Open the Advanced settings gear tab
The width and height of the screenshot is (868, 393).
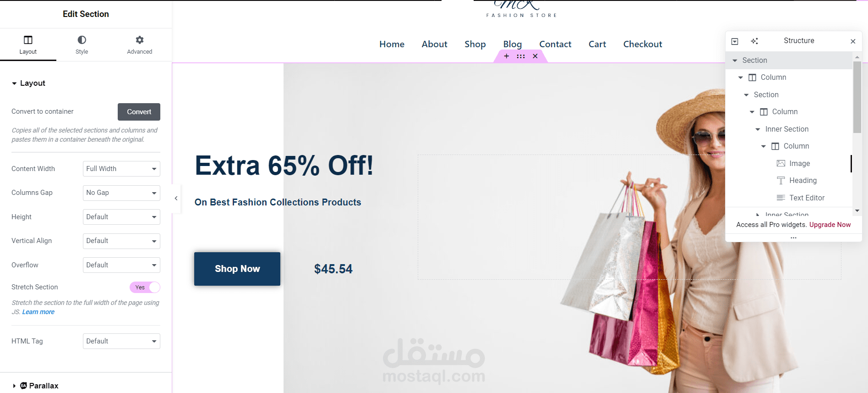pos(140,40)
